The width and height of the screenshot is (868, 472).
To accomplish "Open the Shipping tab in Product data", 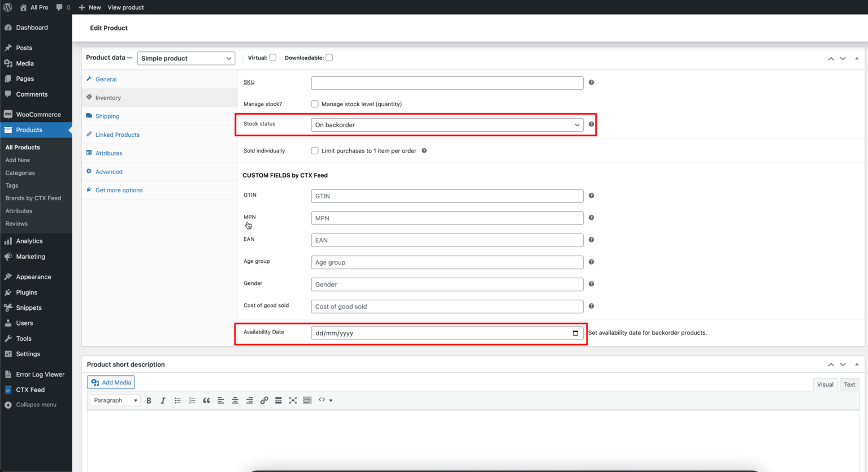I will (x=106, y=116).
